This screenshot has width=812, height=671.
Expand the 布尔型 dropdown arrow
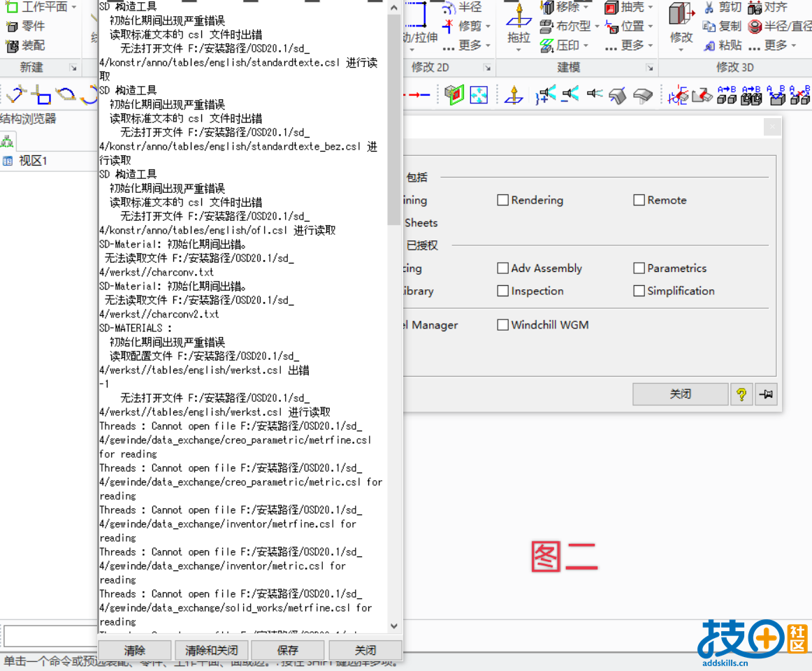pyautogui.click(x=597, y=27)
